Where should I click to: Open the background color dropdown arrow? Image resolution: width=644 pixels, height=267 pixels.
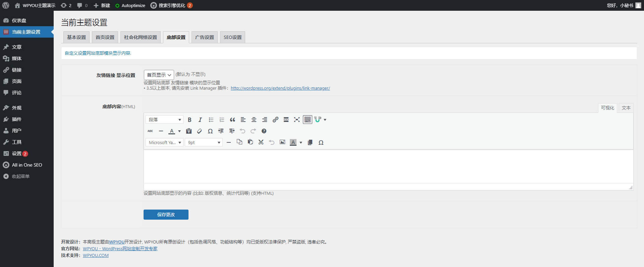coord(301,142)
